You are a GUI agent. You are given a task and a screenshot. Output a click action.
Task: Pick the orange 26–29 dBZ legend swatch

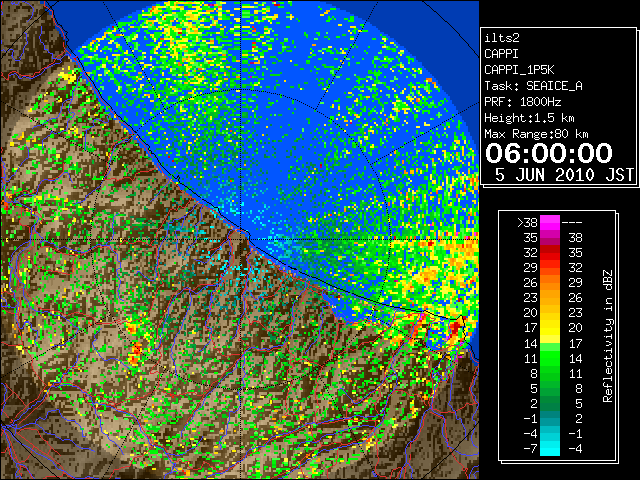[550, 283]
